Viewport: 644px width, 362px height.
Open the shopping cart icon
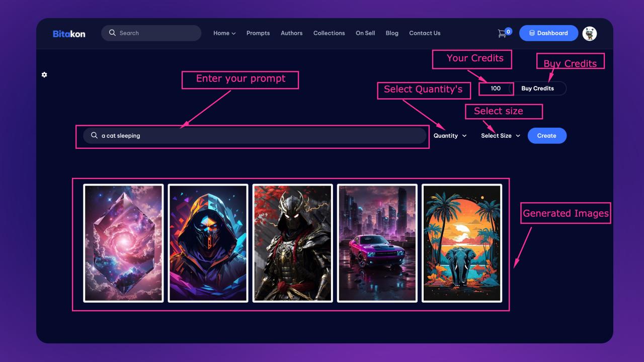click(x=502, y=33)
